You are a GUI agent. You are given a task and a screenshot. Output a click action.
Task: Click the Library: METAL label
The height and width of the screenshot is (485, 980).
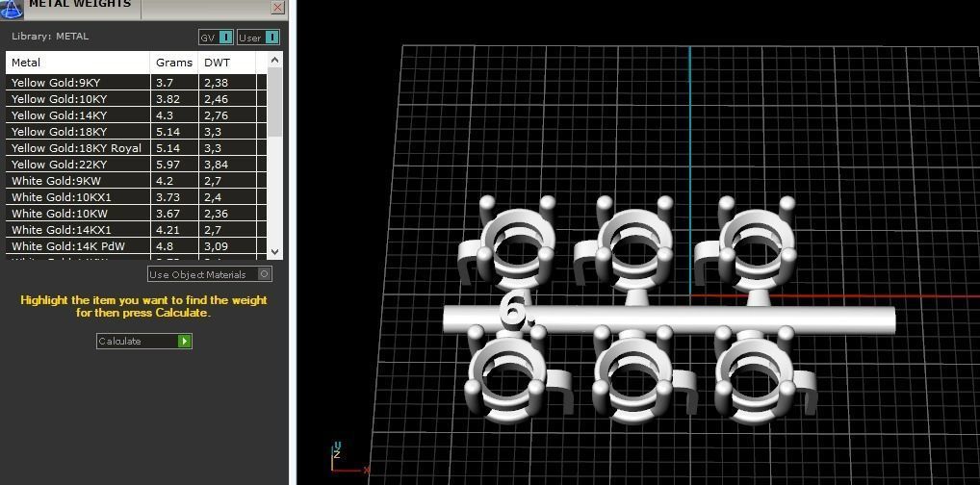(50, 37)
